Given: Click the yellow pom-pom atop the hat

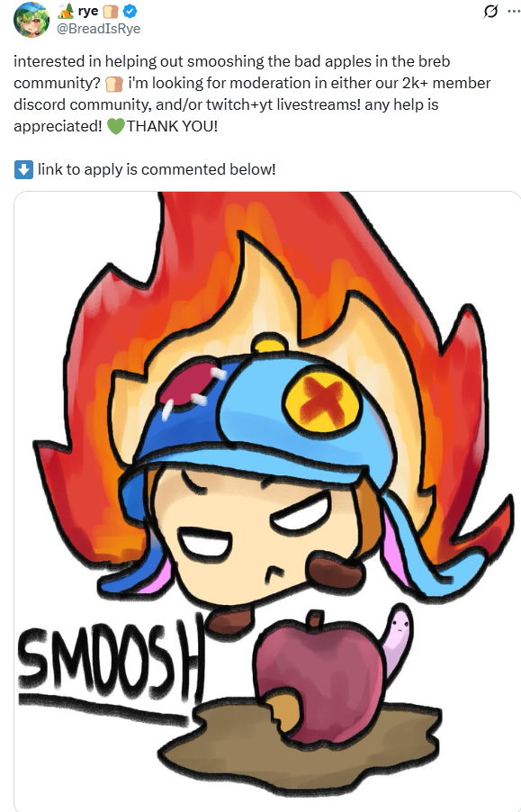Looking at the screenshot, I should tap(268, 343).
